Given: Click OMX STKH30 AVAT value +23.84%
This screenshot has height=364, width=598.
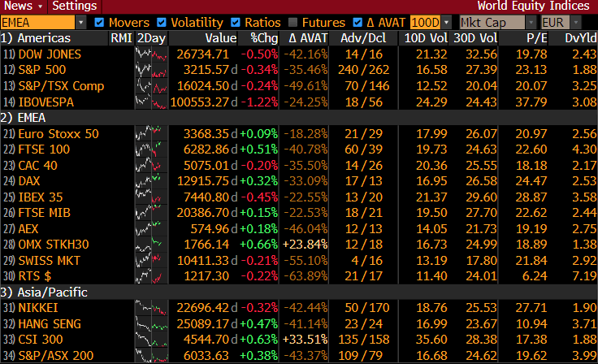Looking at the screenshot, I should pos(305,245).
